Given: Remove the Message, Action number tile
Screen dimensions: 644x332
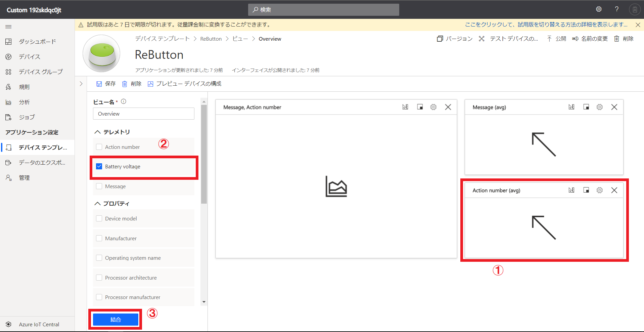Looking at the screenshot, I should (x=448, y=107).
